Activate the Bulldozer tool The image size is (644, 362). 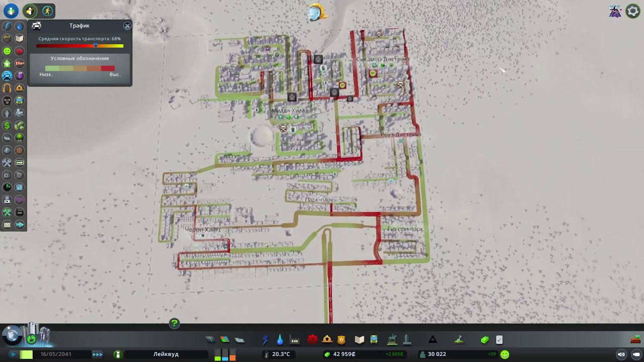click(635, 340)
